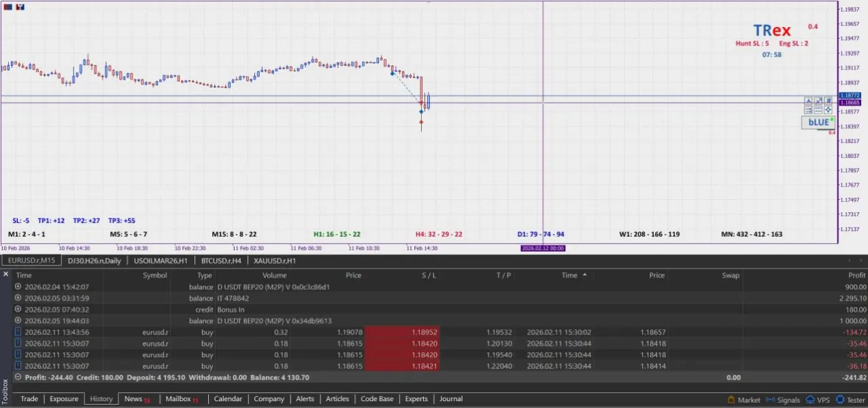This screenshot has width=868, height=408.
Task: Click the grid '#' icon on chart panel
Action: pos(829,101)
